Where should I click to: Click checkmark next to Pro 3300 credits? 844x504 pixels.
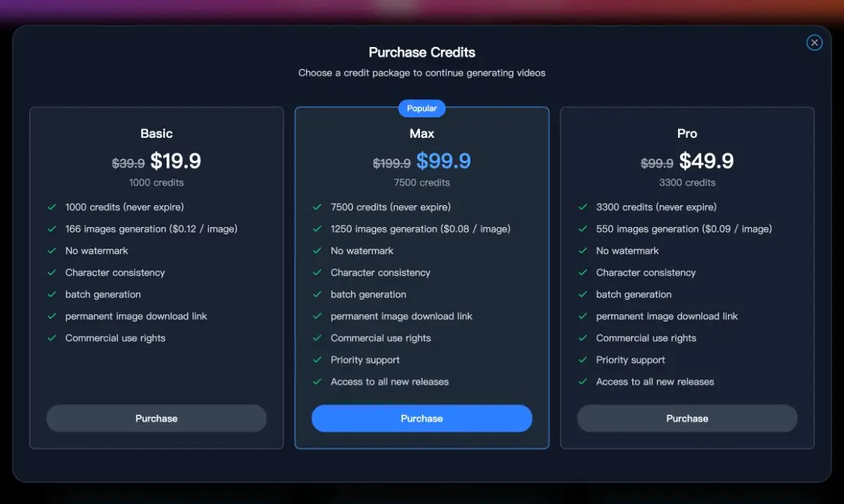582,207
